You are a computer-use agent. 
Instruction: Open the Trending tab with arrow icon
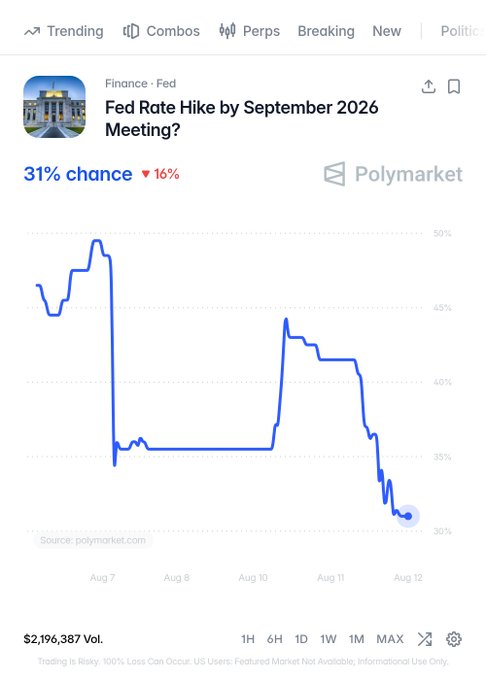pos(64,31)
